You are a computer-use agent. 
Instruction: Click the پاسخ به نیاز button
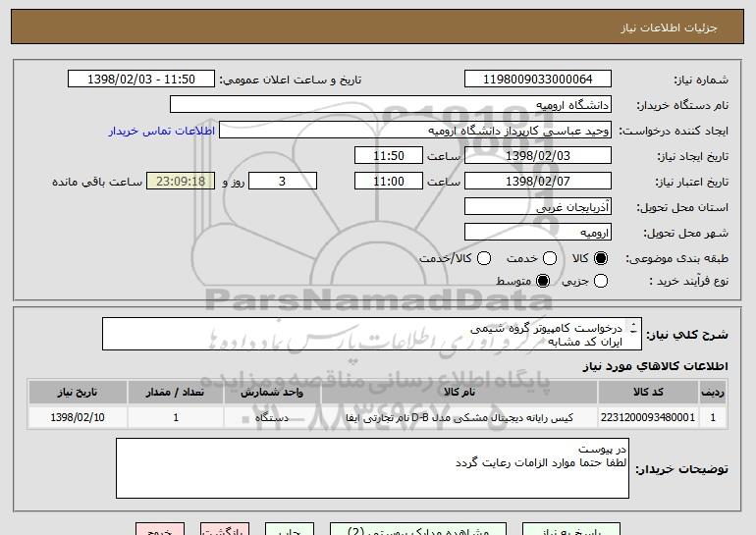[571, 529]
